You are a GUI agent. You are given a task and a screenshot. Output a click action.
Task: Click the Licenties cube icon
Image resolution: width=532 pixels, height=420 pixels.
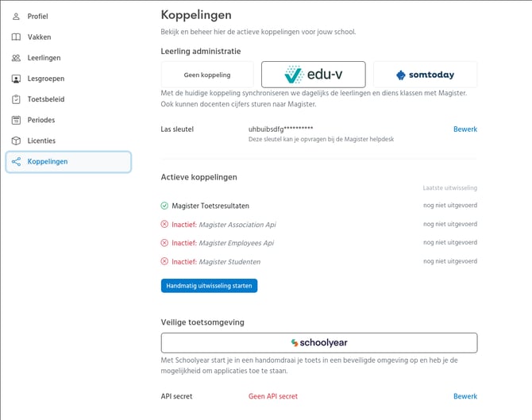pyautogui.click(x=17, y=141)
